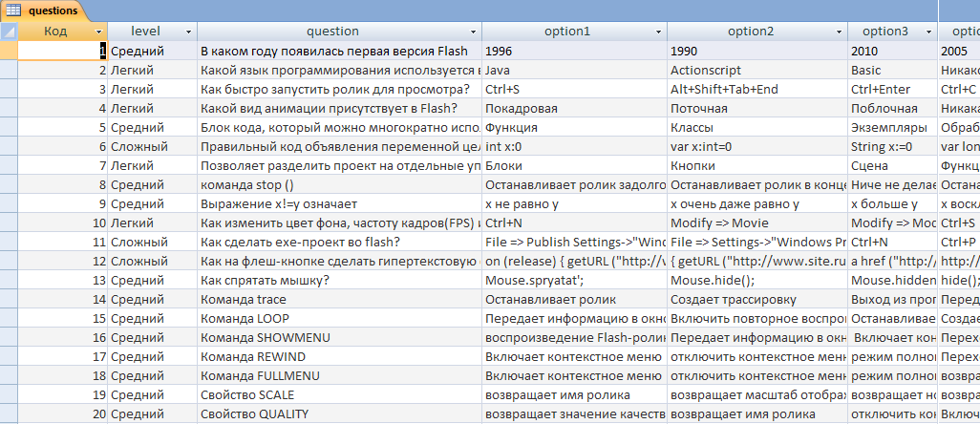Click the option1 cell 'Функция'

[x=574, y=127]
